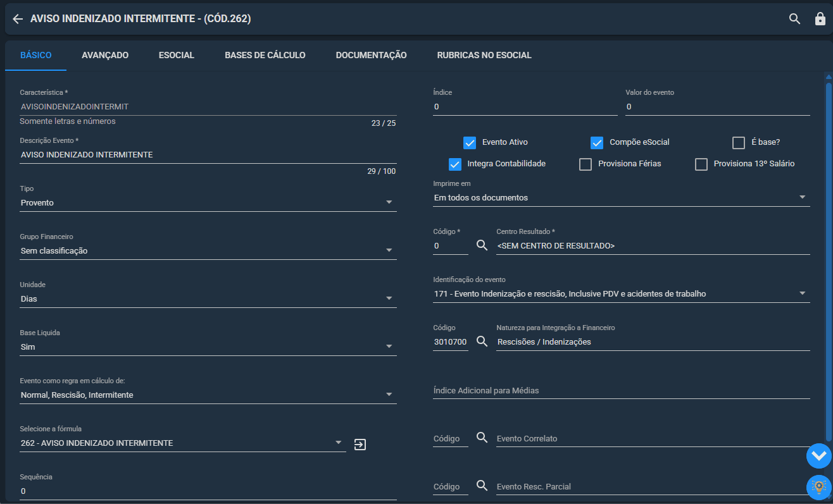
Task: Uncheck the Integra Contabilidade checkbox
Action: [x=455, y=164]
